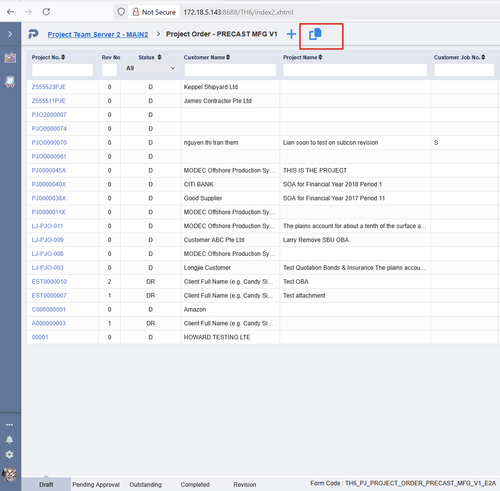Click Test attachment project name cell

(355, 296)
